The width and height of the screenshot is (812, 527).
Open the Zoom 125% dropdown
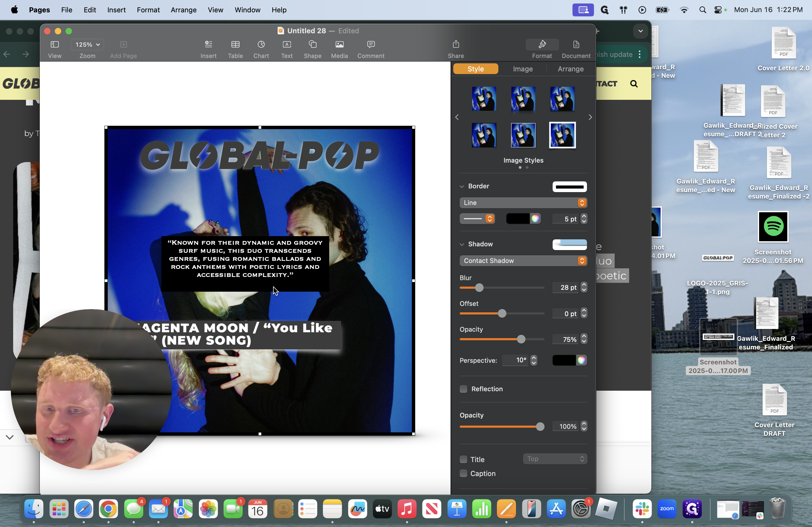[x=87, y=45]
